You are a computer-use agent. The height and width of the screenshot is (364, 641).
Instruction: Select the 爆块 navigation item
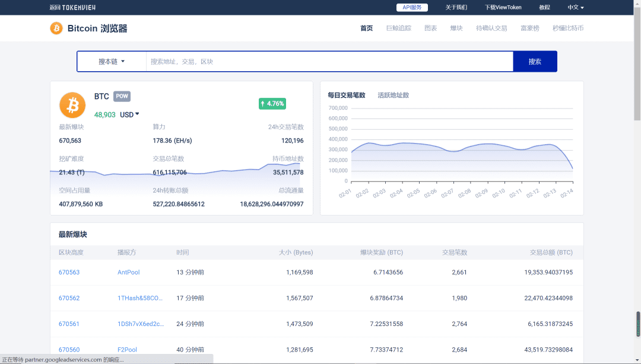point(456,28)
